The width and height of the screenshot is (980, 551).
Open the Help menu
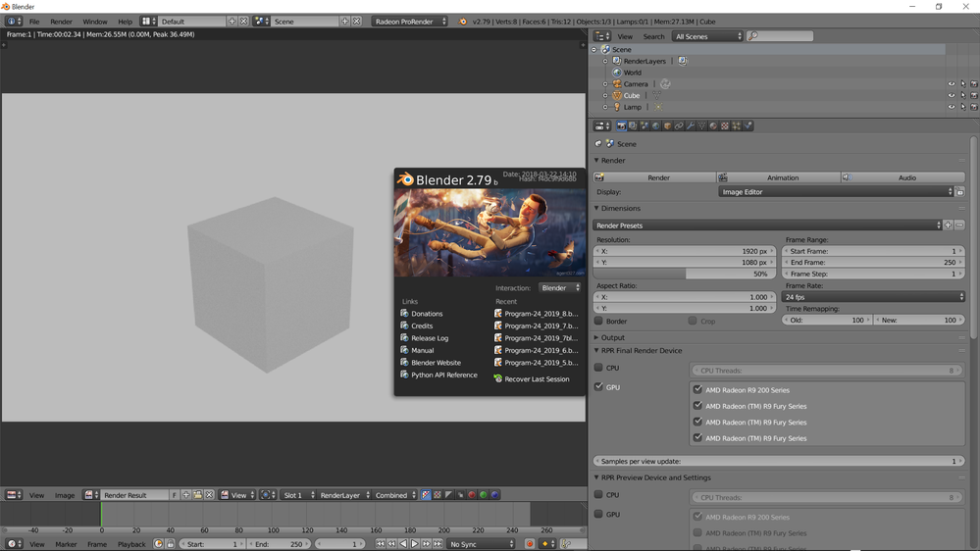125,22
